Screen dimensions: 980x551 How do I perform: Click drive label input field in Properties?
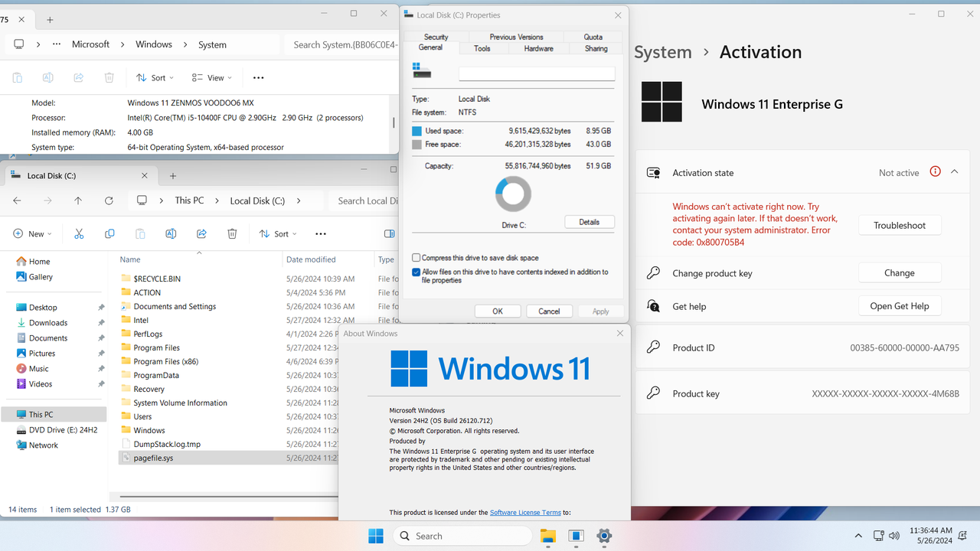[537, 73]
